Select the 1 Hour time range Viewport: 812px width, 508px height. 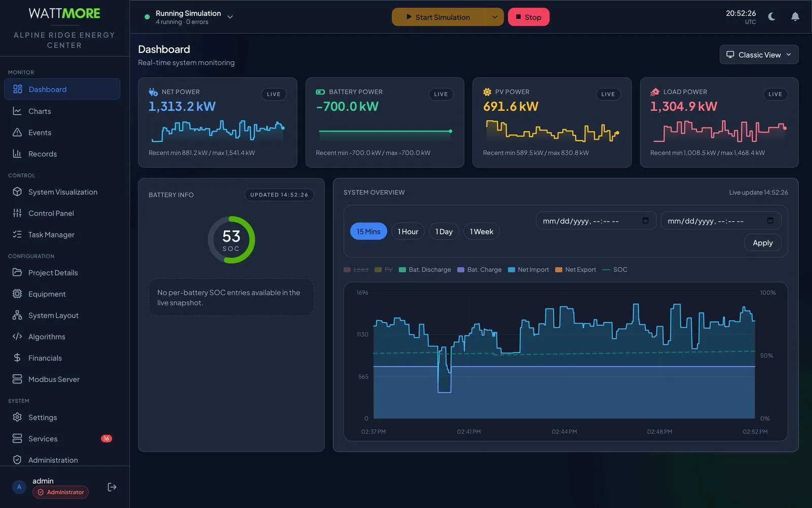(x=408, y=232)
